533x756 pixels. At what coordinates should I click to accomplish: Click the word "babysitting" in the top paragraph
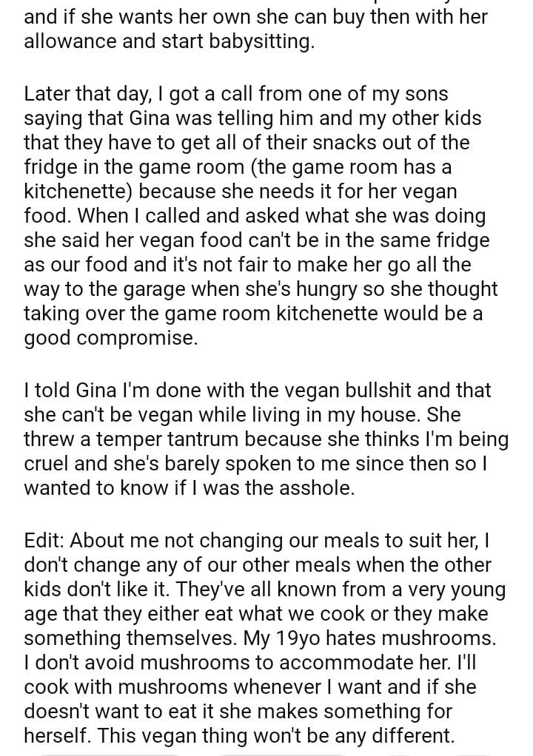[x=258, y=42]
